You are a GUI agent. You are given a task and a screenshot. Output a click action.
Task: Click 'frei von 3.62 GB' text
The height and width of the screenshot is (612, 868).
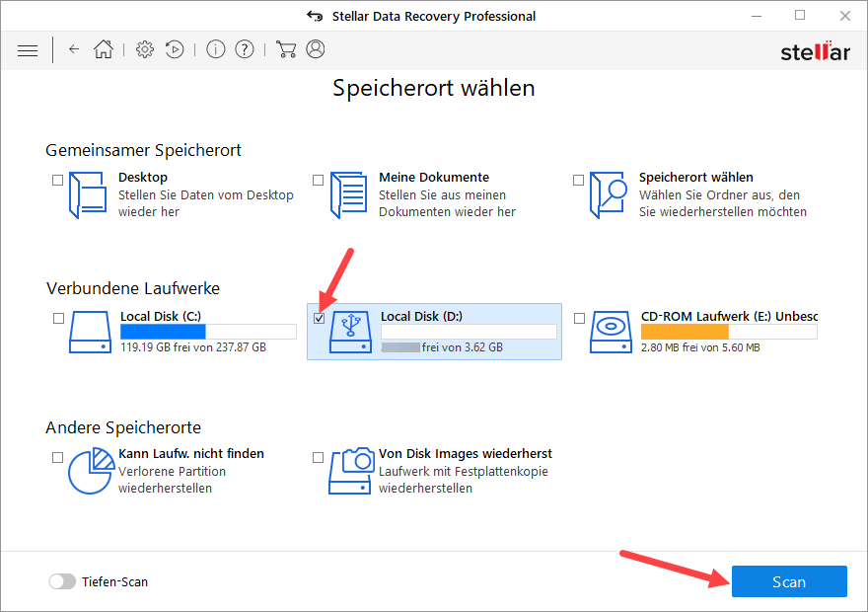pyautogui.click(x=463, y=347)
